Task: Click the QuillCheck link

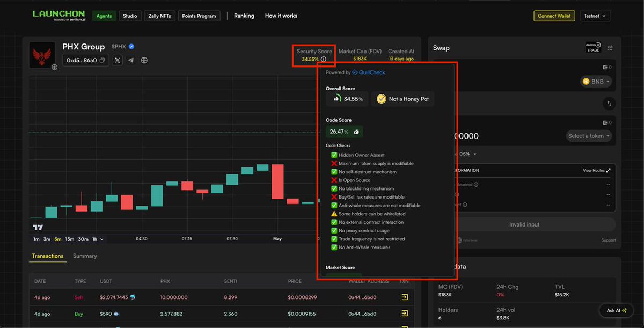Action: tap(369, 72)
